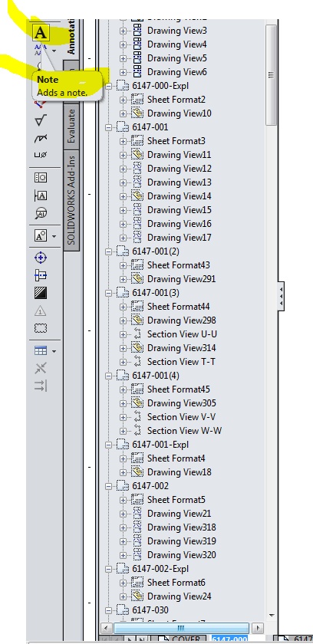Select Drawing View24 item
313x644 pixels.
click(179, 596)
